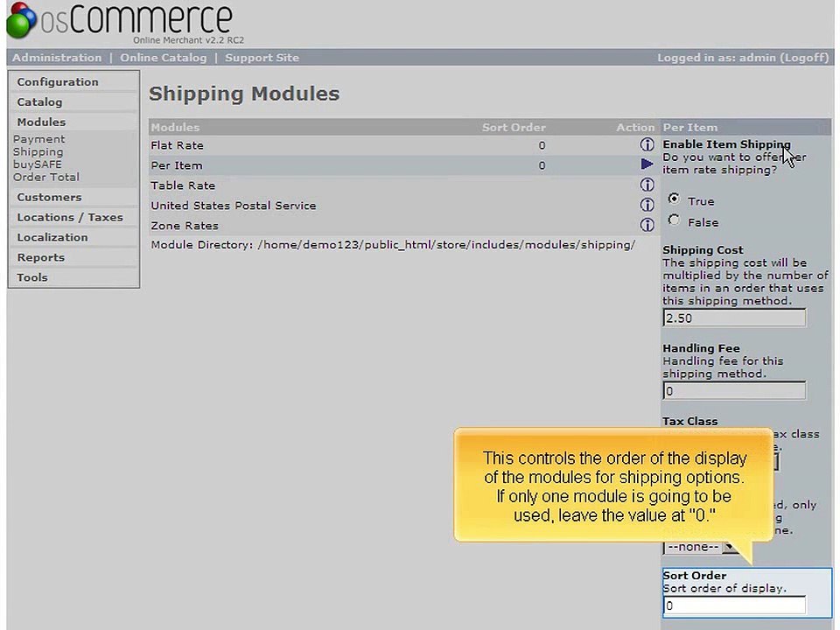
Task: Select the Per Item row
Action: (x=404, y=165)
